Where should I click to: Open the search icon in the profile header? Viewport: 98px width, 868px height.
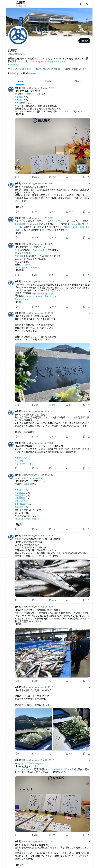tap(88, 4)
